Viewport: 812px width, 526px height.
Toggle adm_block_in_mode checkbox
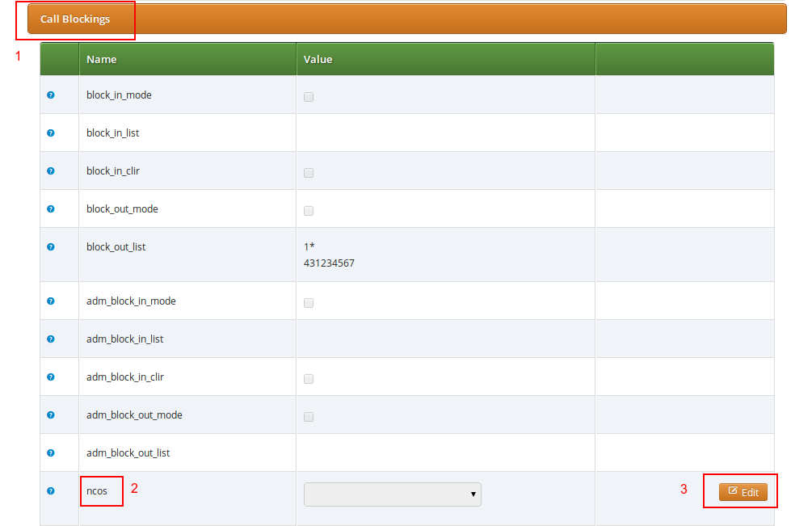pos(309,303)
